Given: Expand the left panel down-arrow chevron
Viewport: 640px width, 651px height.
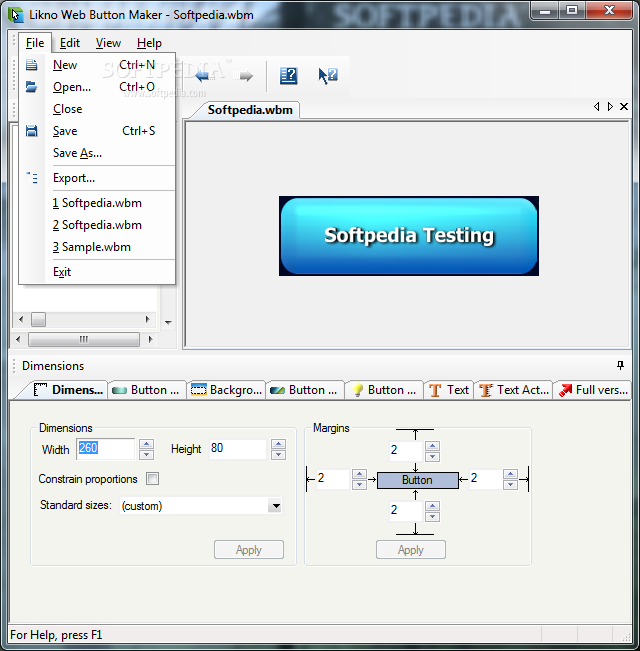Looking at the screenshot, I should [168, 322].
